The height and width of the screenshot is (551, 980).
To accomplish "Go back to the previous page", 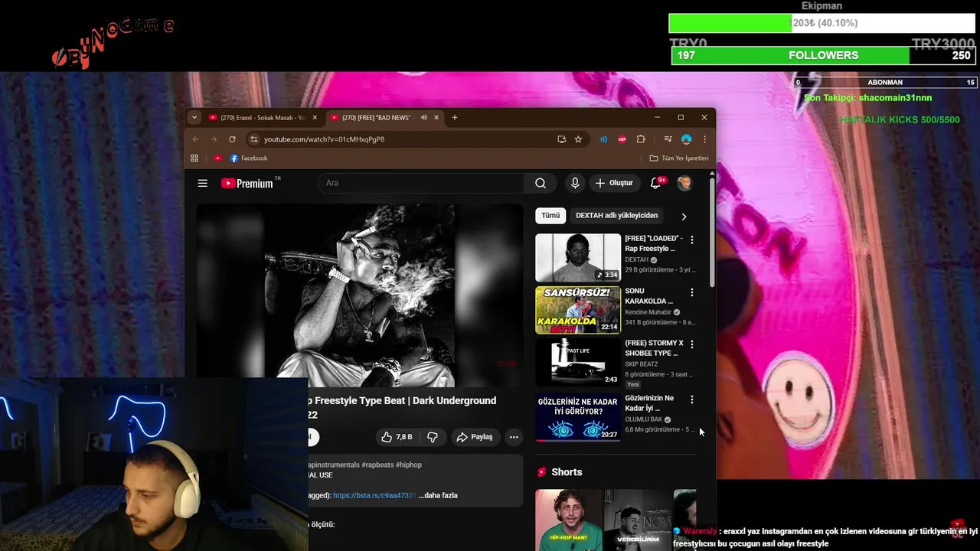I will coord(195,139).
